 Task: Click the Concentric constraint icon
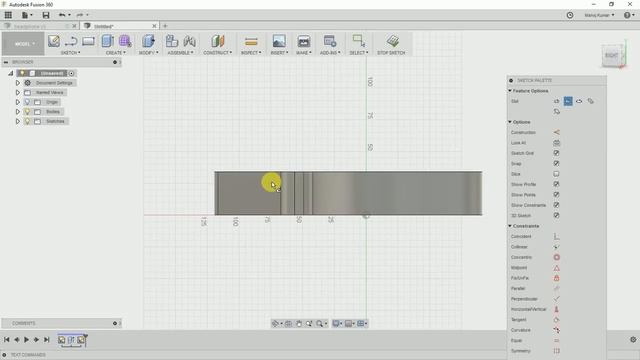tap(556, 257)
